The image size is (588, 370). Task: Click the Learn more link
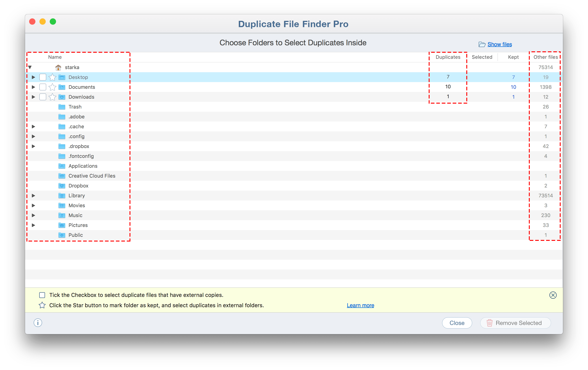pos(361,305)
